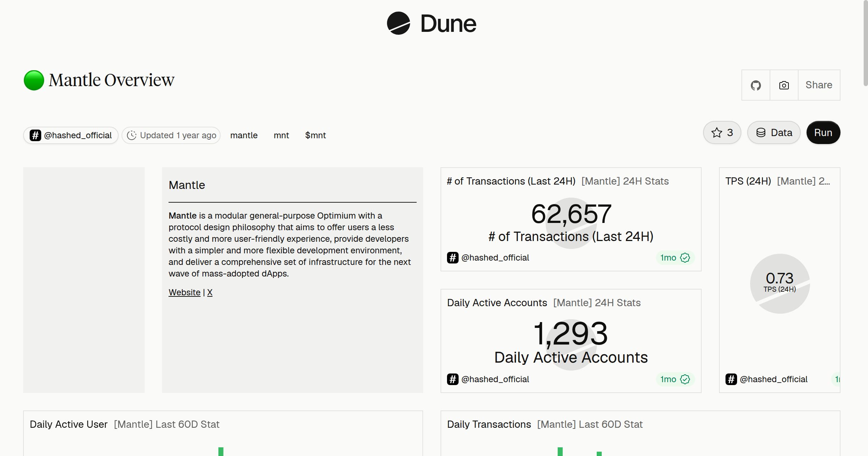
Task: Click the Dune logo at top
Action: point(431,24)
